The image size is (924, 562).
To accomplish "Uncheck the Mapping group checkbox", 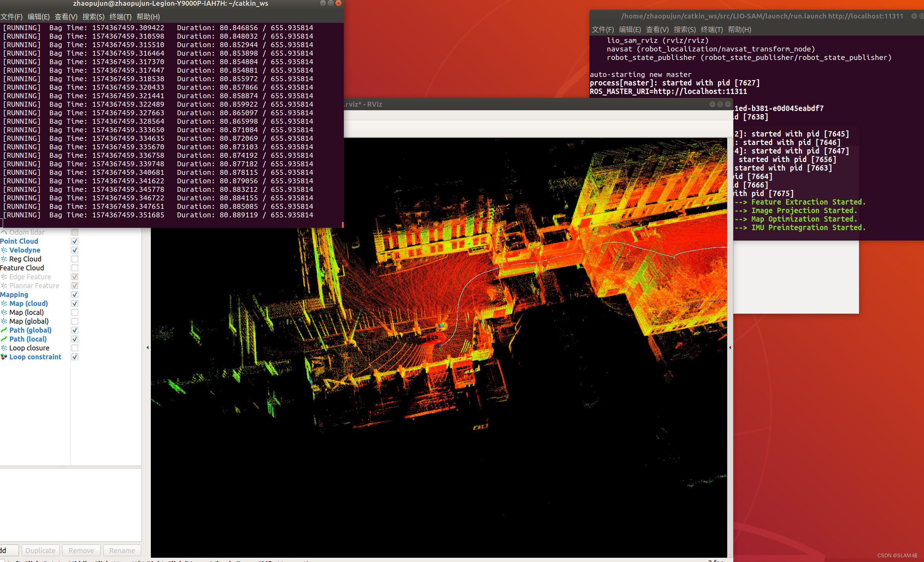I will point(75,295).
